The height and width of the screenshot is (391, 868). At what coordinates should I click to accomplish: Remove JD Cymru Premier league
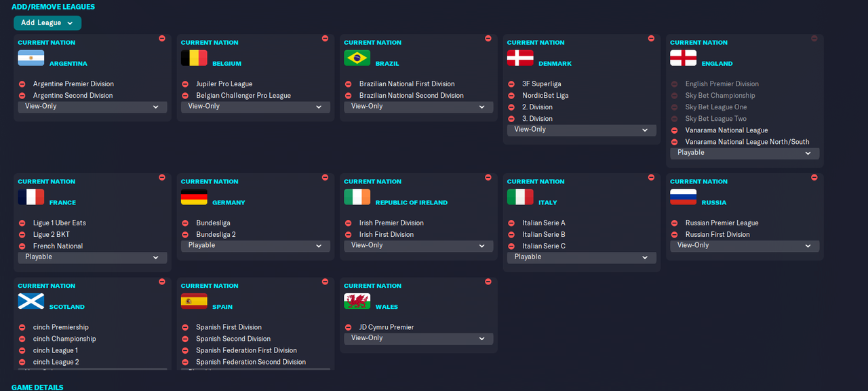pyautogui.click(x=349, y=328)
